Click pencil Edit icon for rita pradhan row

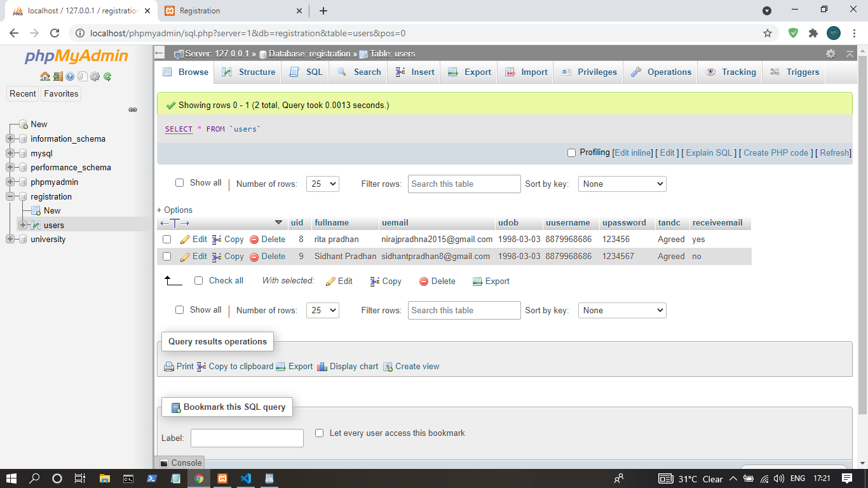coord(186,240)
